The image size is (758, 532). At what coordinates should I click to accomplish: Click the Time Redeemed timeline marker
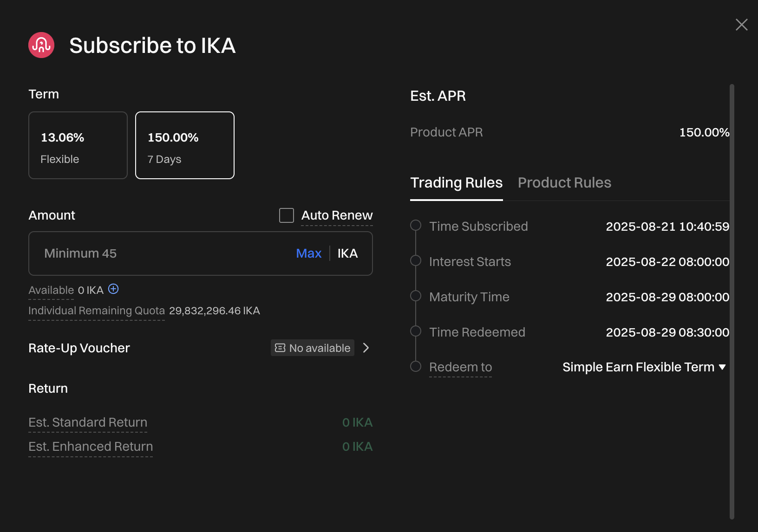tap(416, 331)
